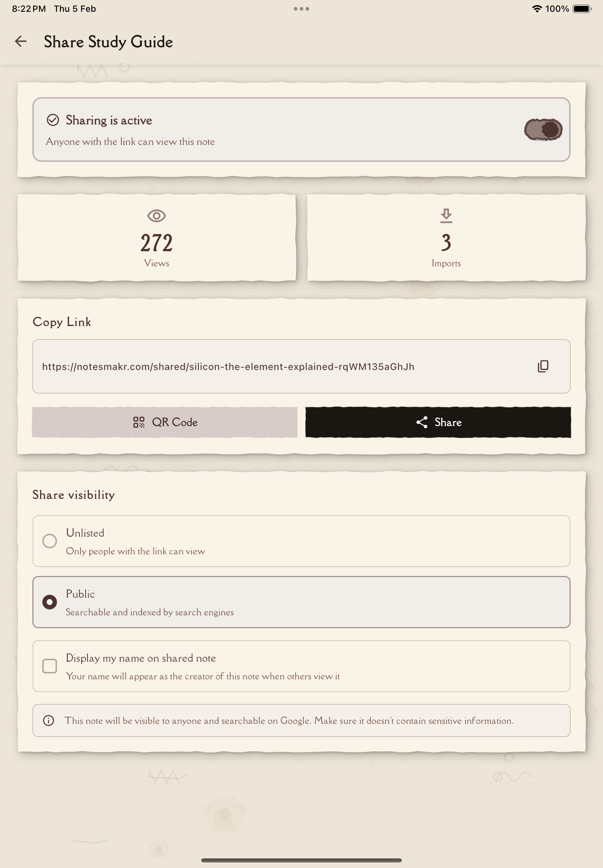Select the Unlisted visibility option
This screenshot has width=603, height=868.
pos(50,541)
